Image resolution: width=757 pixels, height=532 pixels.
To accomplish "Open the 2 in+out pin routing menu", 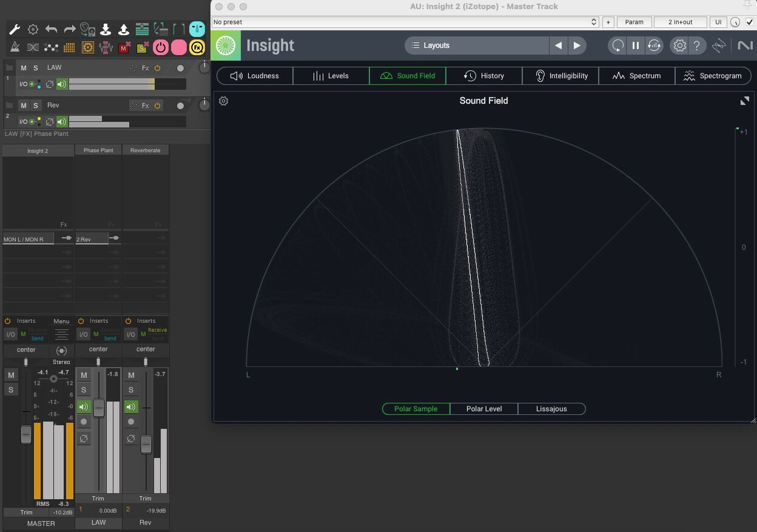I will [680, 22].
